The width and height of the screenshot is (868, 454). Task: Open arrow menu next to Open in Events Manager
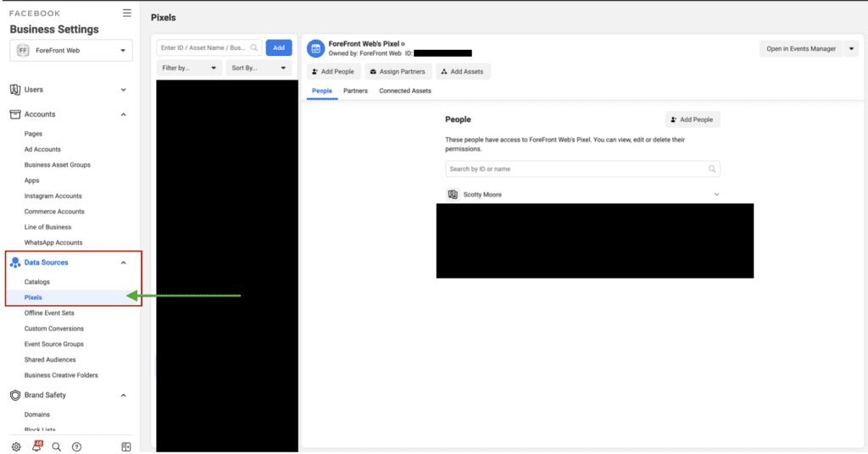click(851, 48)
